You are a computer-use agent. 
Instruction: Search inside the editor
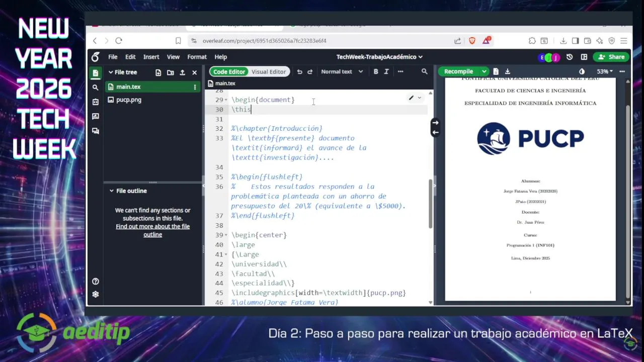tap(424, 72)
